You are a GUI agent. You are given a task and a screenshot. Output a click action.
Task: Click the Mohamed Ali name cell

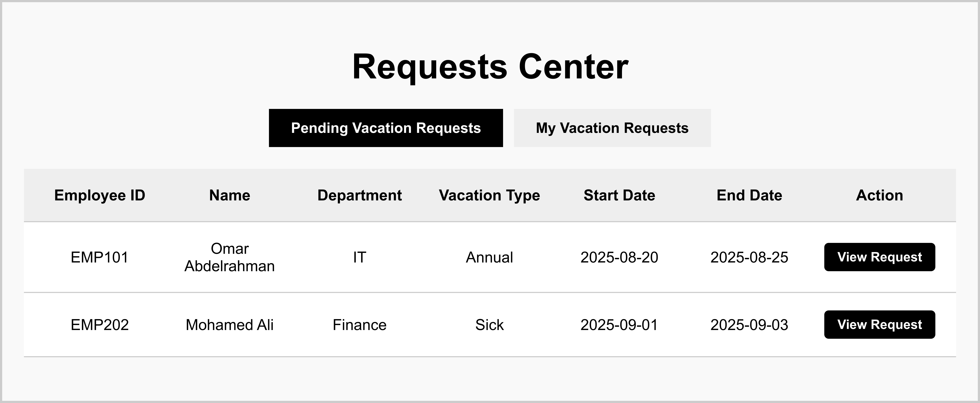(x=229, y=325)
